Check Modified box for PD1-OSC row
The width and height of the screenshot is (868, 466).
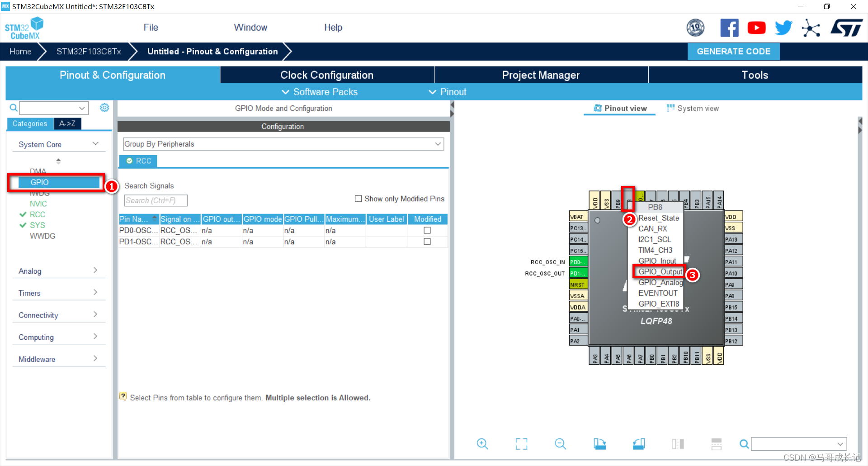point(427,242)
